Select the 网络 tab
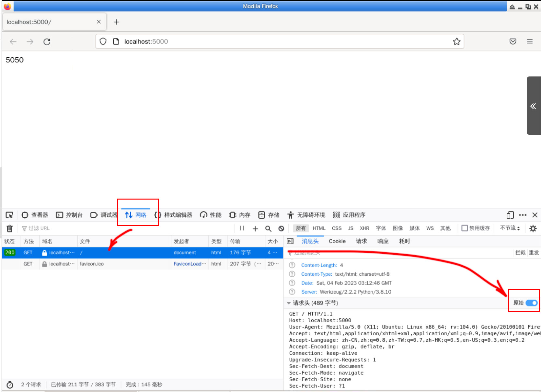Image resolution: width=541 pixels, height=392 pixels. click(x=136, y=215)
